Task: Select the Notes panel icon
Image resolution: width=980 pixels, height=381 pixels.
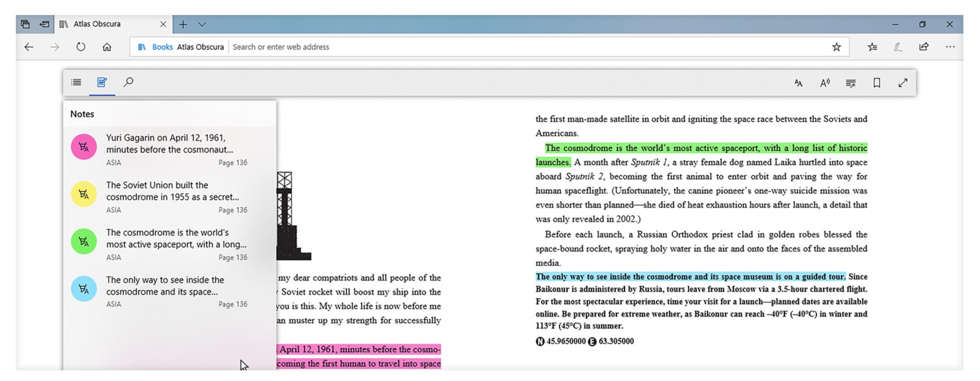Action: click(x=102, y=82)
